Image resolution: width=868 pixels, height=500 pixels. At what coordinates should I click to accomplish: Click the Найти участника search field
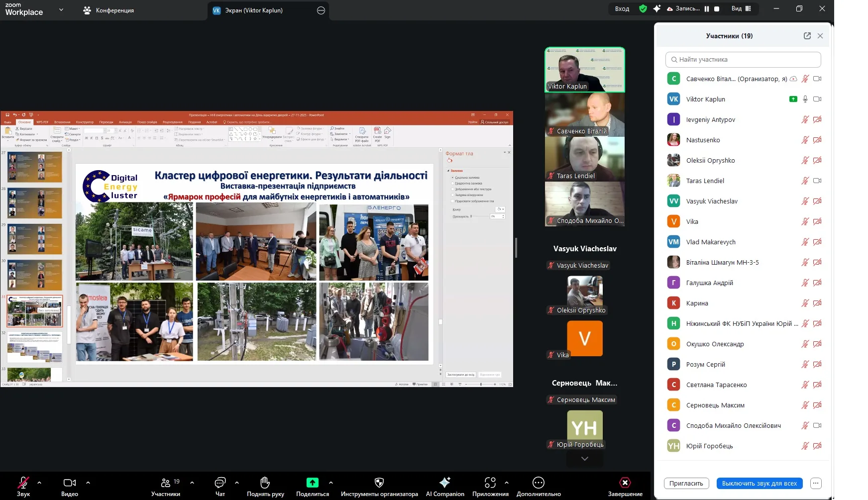coord(743,60)
